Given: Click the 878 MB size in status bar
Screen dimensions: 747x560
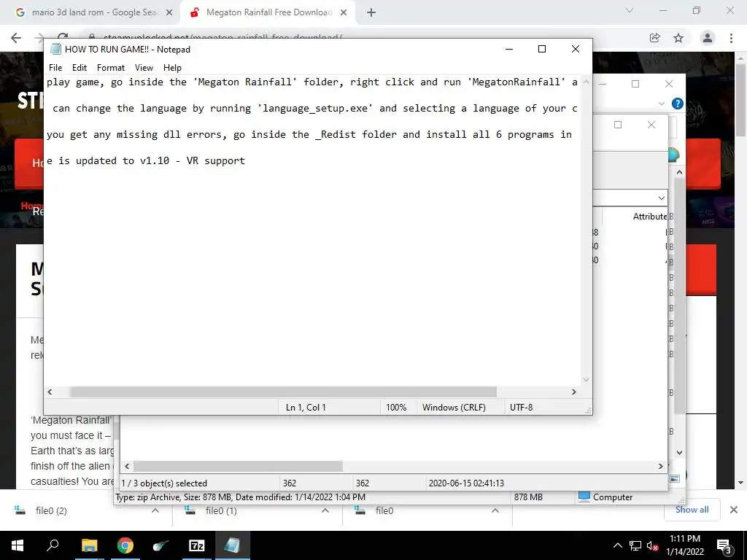Looking at the screenshot, I should coord(528,497).
